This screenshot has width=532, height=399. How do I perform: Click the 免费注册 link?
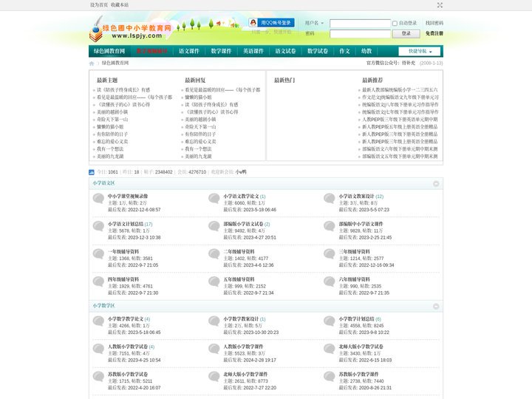click(434, 33)
